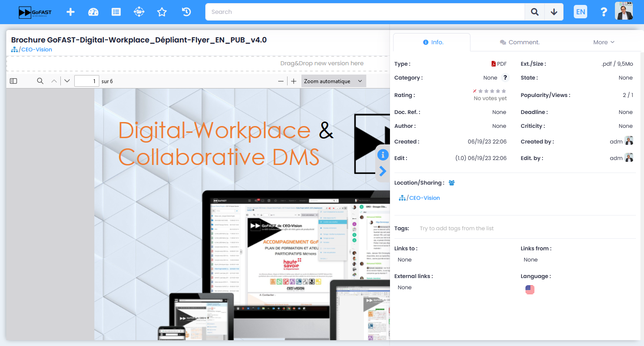
Task: Click Deadline value None
Action: 626,112
